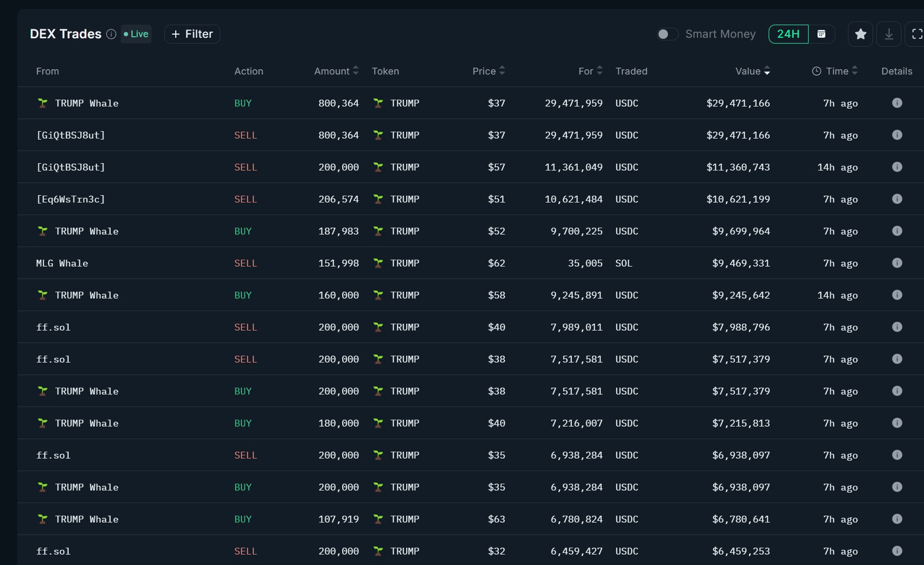
Task: Click the info icon beside DEX Trades
Action: point(111,34)
